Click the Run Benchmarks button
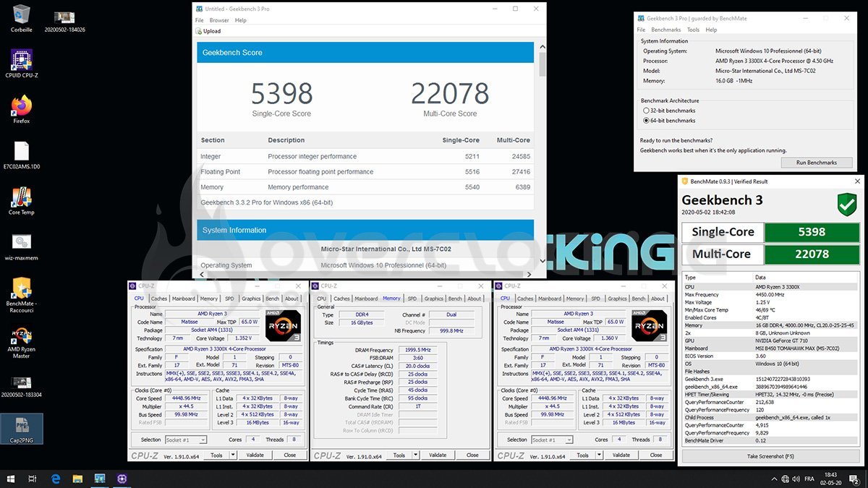The width and height of the screenshot is (868, 488). tap(817, 163)
